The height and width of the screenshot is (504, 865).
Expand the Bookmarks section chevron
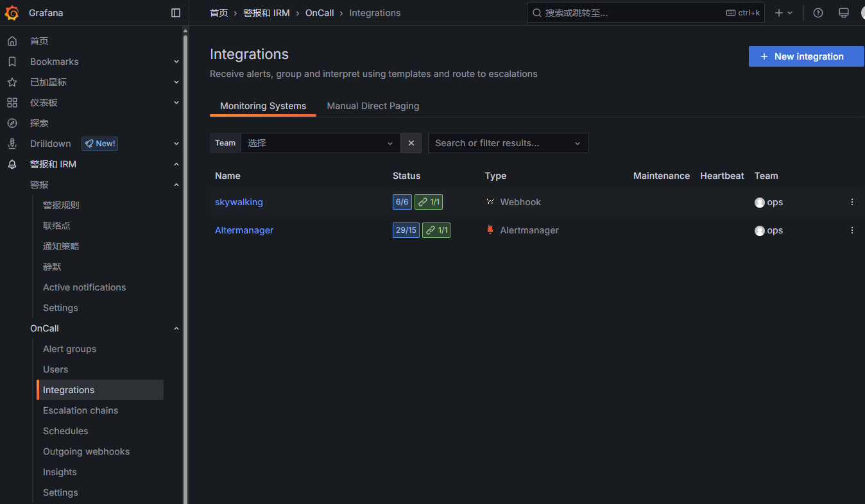coord(176,62)
